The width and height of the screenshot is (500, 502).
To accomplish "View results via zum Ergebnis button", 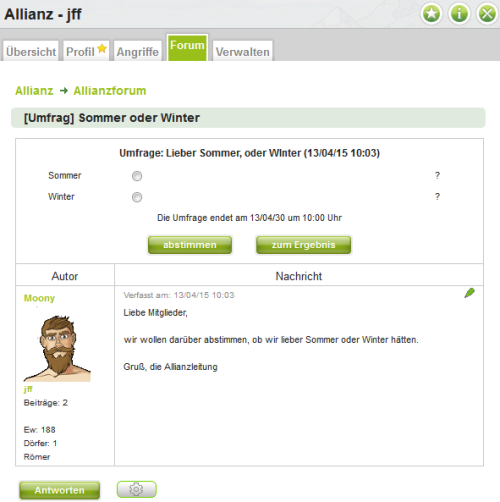I will 303,245.
